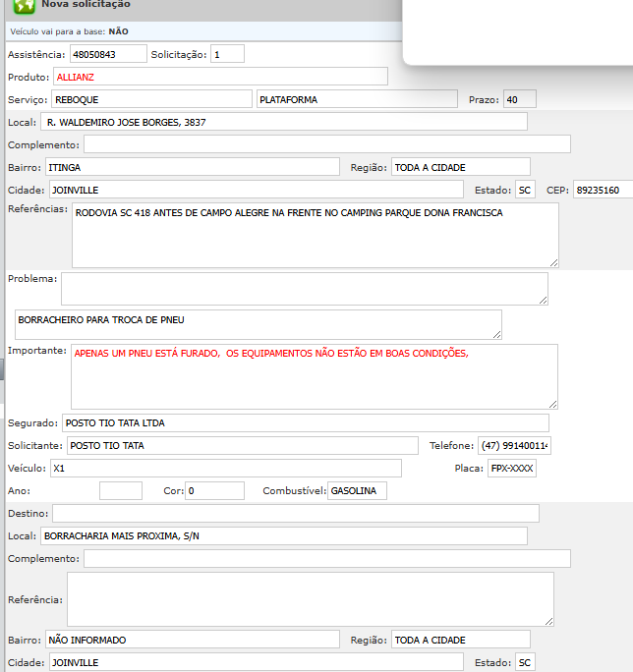Click the CEP field showing 89235160
633x672 pixels.
(603, 190)
